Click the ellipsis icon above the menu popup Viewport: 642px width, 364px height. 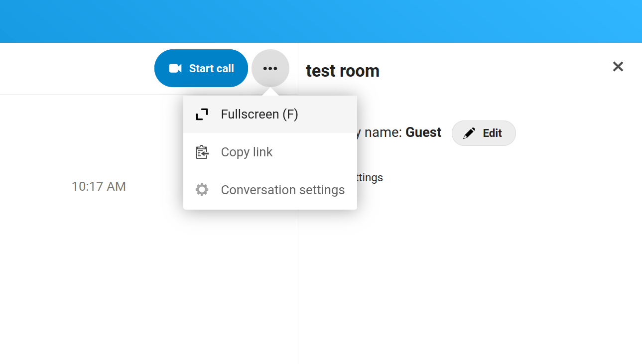click(270, 68)
